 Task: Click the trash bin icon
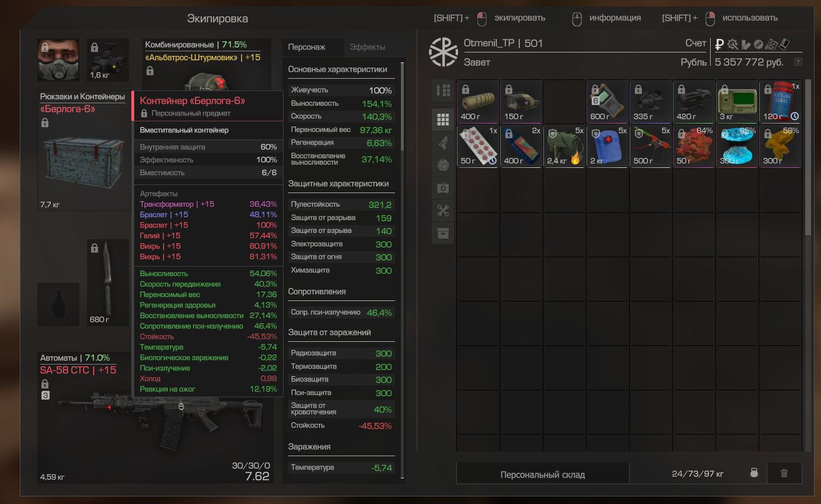tap(784, 473)
